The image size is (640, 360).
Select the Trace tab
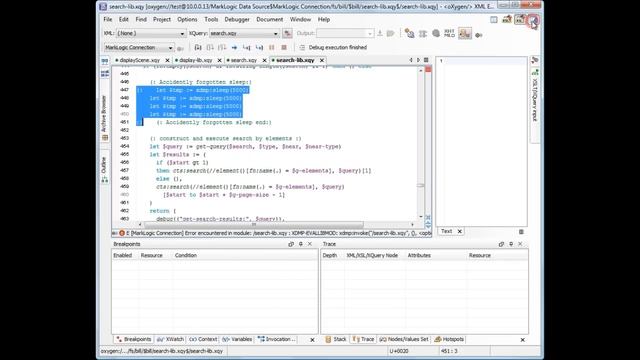(363, 339)
